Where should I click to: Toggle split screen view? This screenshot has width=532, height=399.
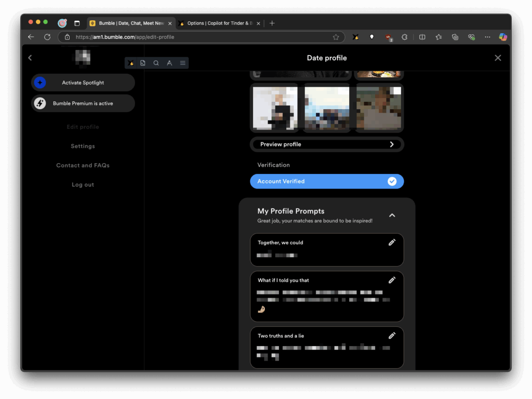click(x=422, y=37)
